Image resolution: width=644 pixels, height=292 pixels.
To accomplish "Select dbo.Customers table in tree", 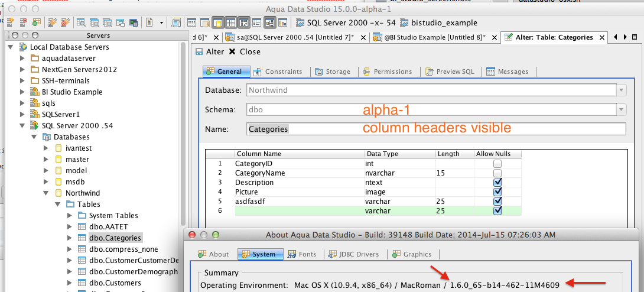I will coord(115,283).
